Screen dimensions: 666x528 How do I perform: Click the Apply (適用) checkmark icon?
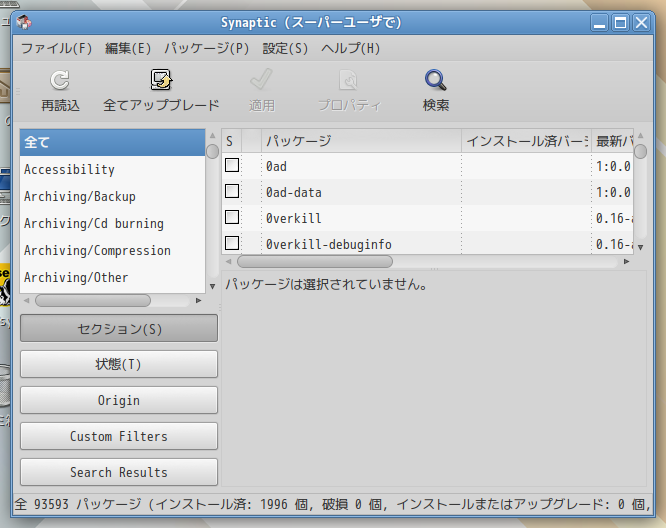pyautogui.click(x=261, y=79)
